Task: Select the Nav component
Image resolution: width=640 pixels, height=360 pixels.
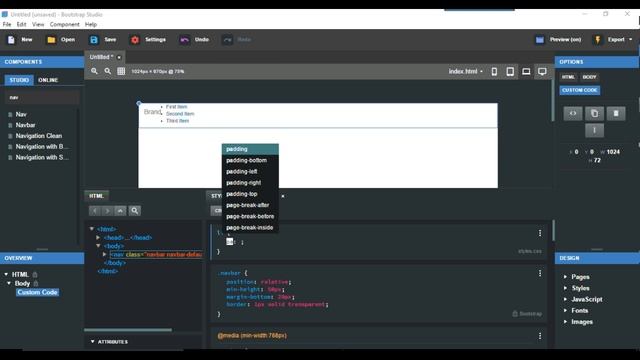Action: coord(21,115)
